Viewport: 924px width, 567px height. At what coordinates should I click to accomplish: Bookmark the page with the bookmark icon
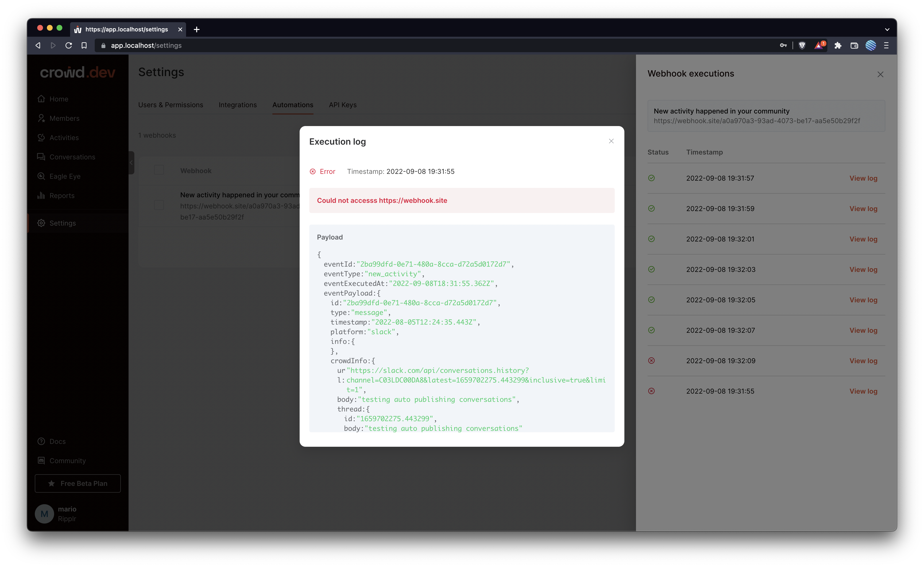pos(84,45)
